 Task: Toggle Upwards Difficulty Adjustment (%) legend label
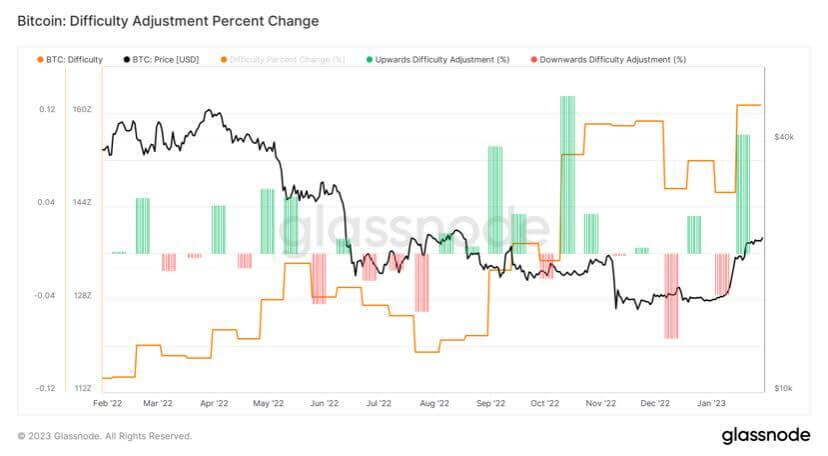click(x=442, y=60)
